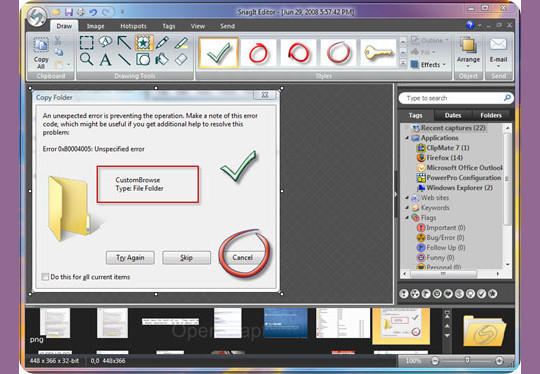Click the Try Again button
The width and height of the screenshot is (540, 374).
130,258
